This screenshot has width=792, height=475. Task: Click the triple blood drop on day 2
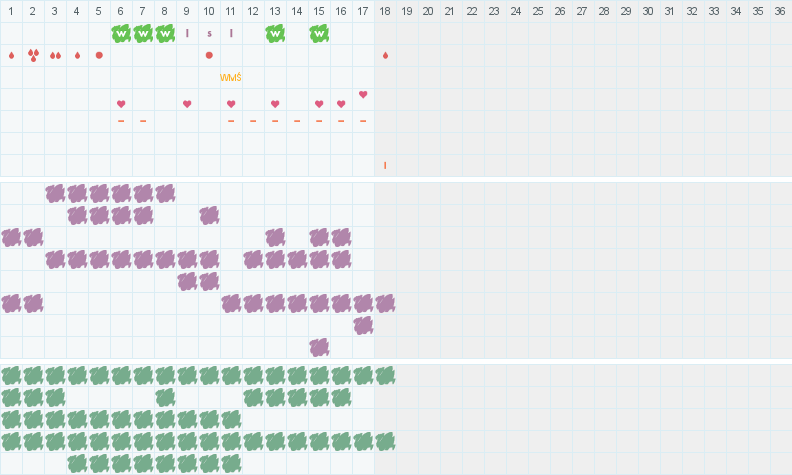33,55
